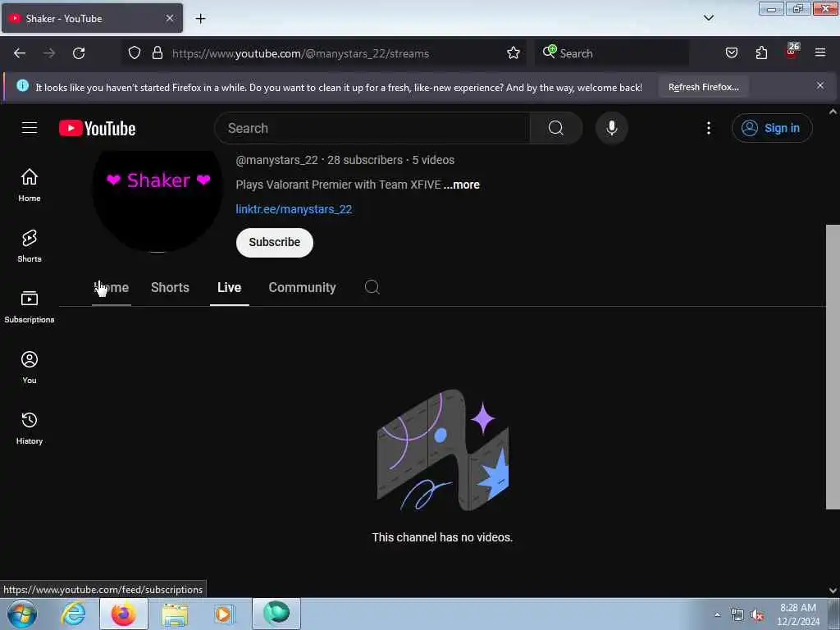Click scrollbar down arrow at page bottom
Screen dimensions: 840x630
click(833, 591)
